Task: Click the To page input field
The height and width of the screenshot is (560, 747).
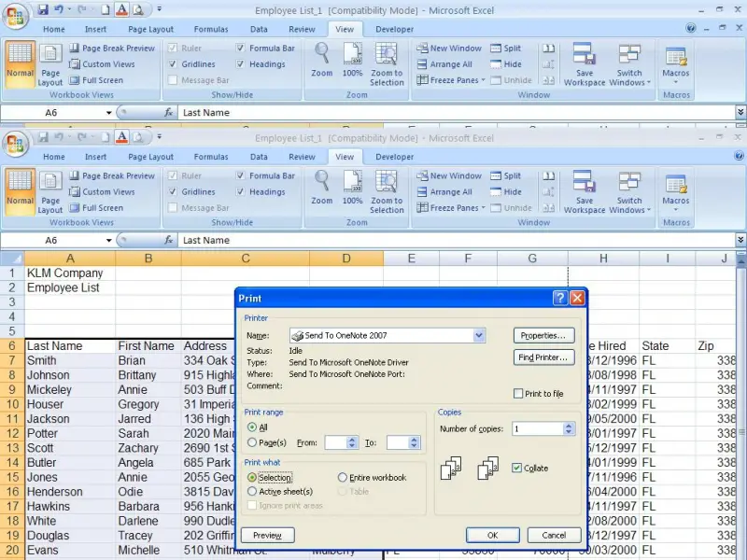Action: point(398,442)
